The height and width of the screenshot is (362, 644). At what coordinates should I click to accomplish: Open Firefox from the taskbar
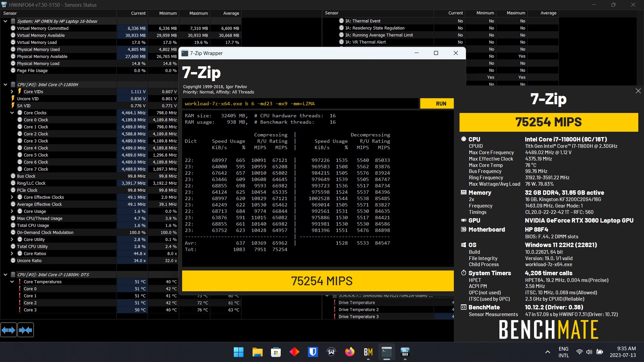click(350, 352)
